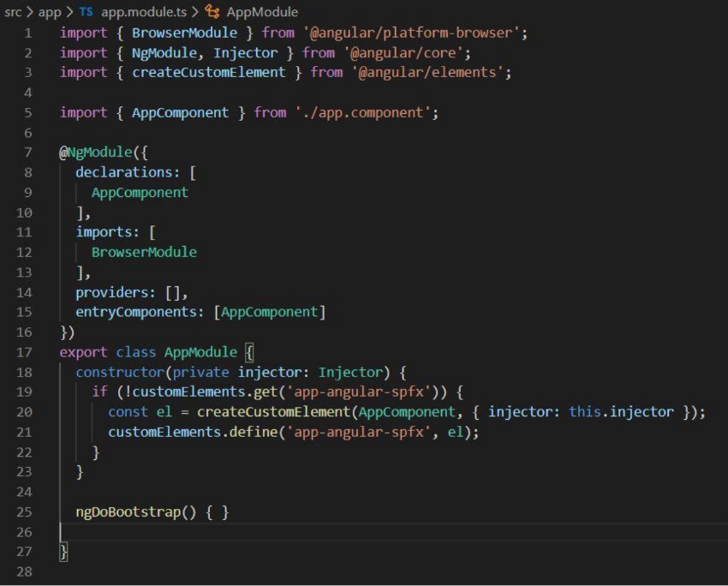Click the 'src' breadcrumb segment
The image size is (728, 586).
(13, 12)
